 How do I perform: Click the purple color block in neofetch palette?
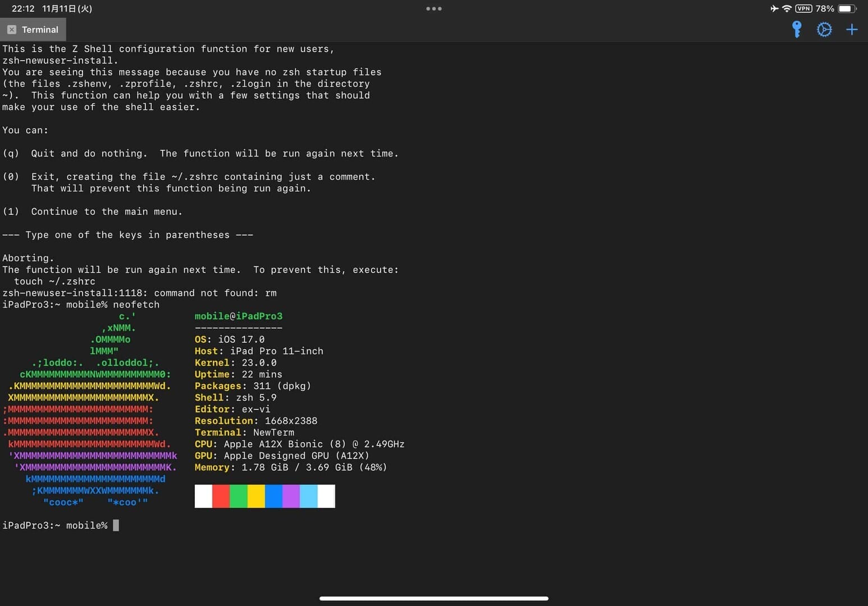click(x=291, y=496)
